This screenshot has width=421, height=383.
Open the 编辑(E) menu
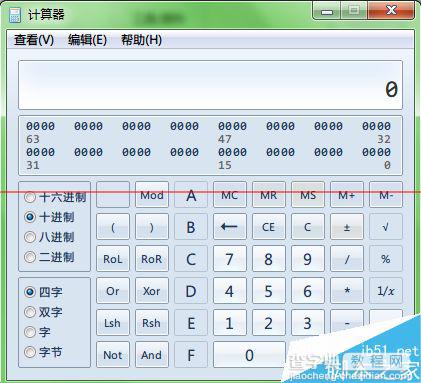(x=87, y=40)
